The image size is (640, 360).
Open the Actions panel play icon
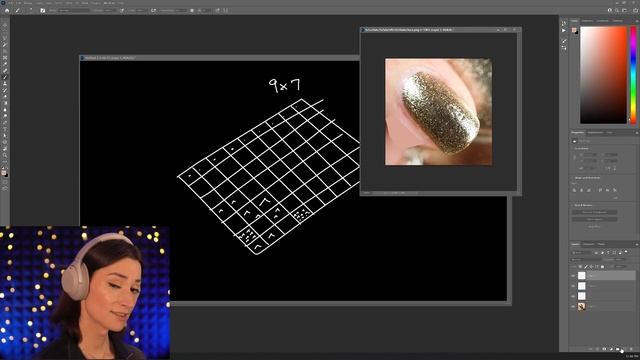564,30
